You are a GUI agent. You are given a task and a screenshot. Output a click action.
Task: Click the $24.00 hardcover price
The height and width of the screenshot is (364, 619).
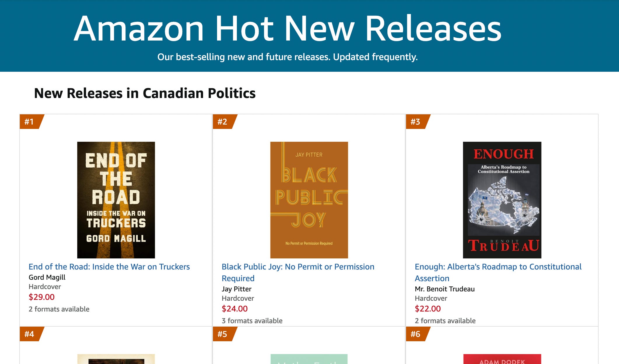(x=235, y=309)
